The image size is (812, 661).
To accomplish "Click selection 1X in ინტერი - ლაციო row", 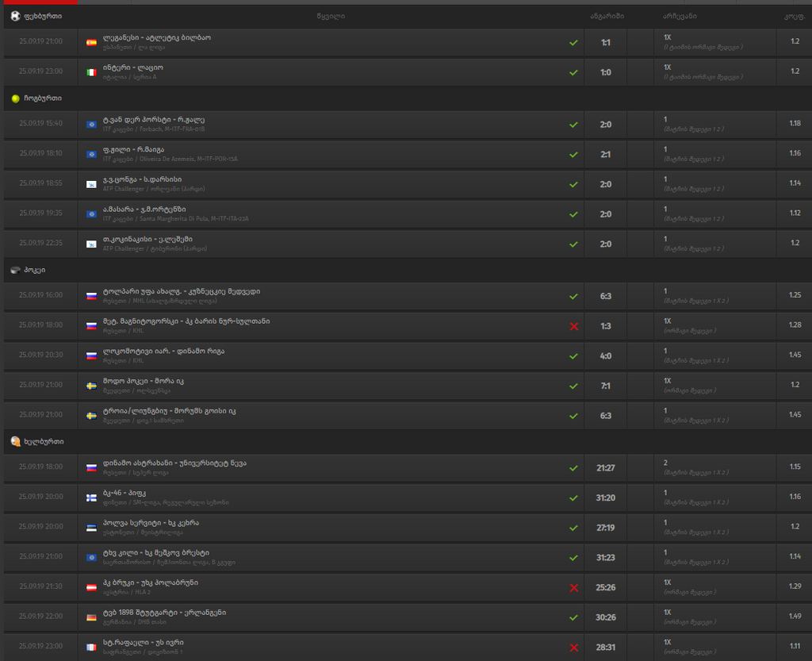I will coord(668,67).
